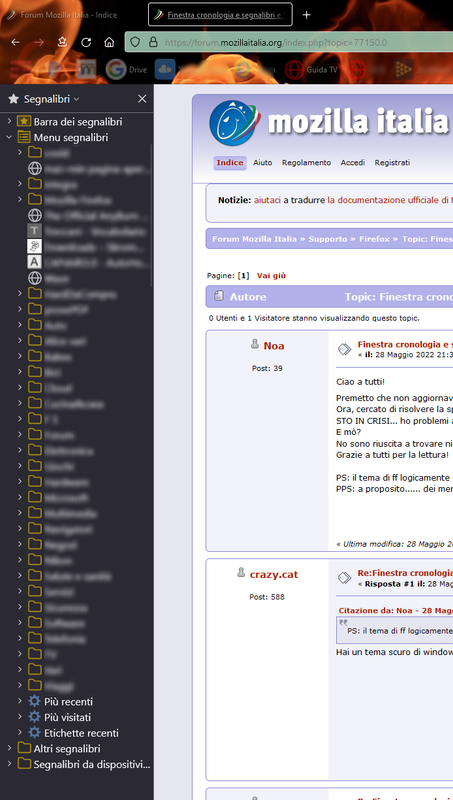
Task: Expand the Barra dei segnalibri folder
Action: (9, 121)
